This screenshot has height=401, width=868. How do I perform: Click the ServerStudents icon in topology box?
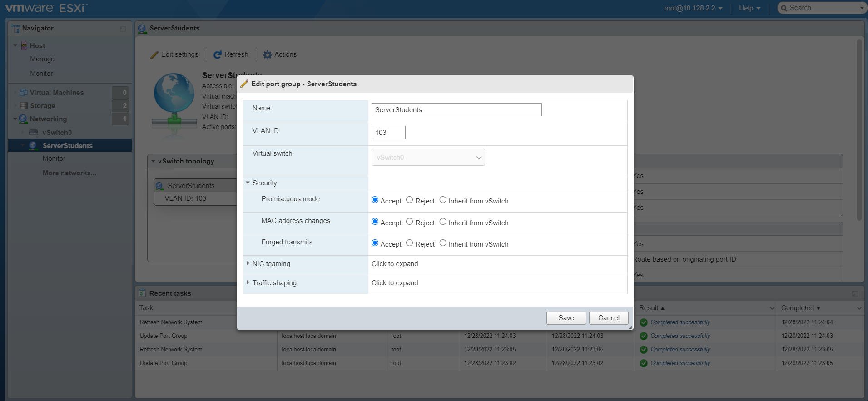tap(159, 186)
